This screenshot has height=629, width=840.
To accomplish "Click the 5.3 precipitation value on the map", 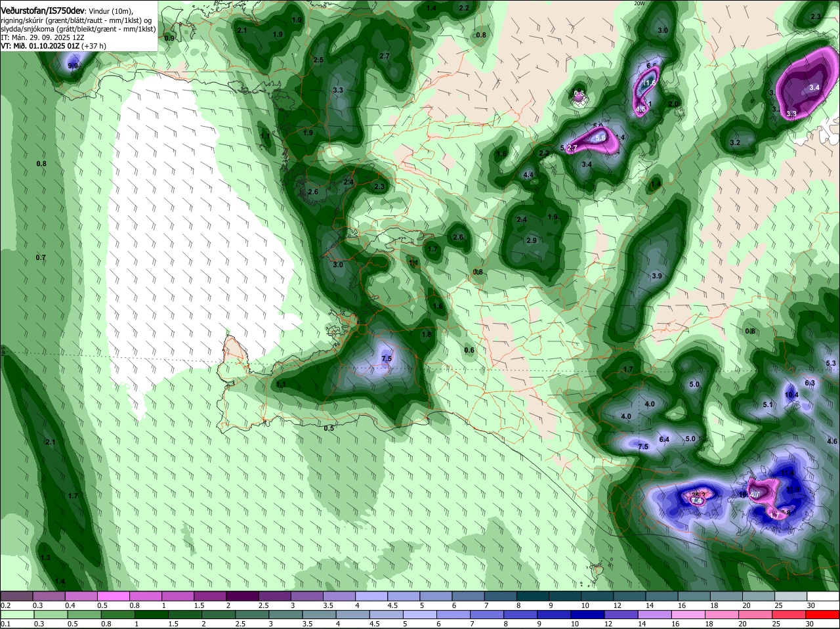I will pyautogui.click(x=831, y=364).
